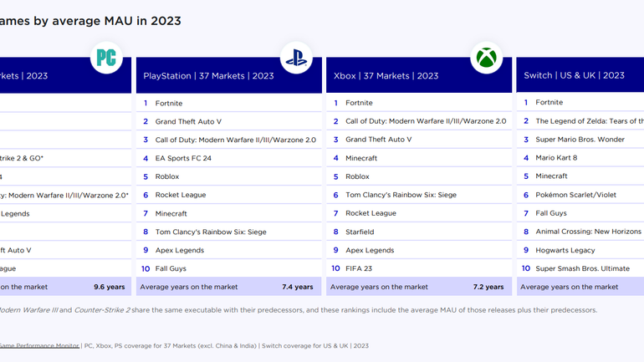Click 'Average years on the market' under PlayStation
This screenshot has height=362, width=644.
[189, 287]
